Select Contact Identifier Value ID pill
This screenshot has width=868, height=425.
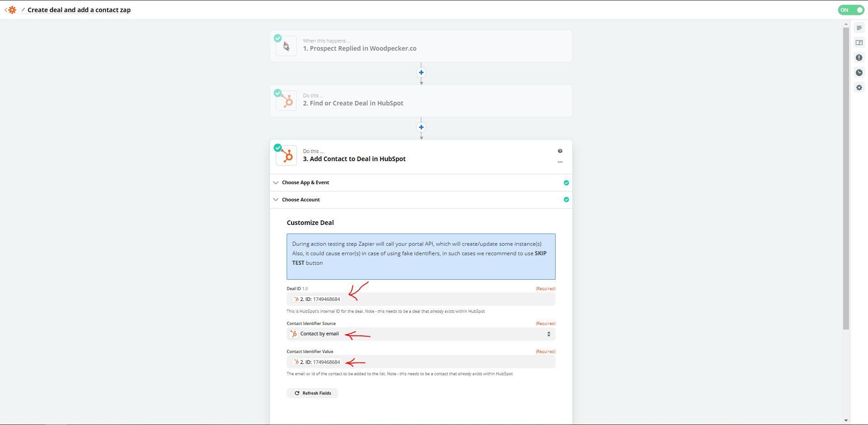[317, 362]
